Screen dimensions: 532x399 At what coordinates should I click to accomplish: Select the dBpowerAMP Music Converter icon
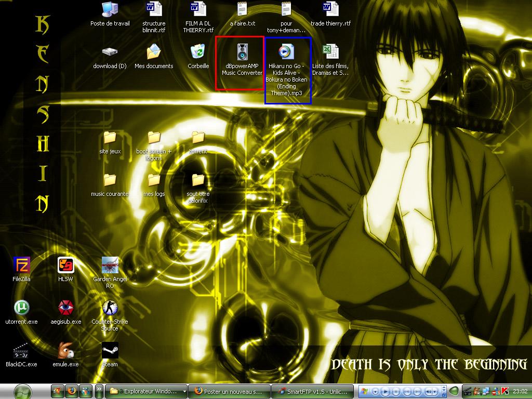tap(242, 60)
